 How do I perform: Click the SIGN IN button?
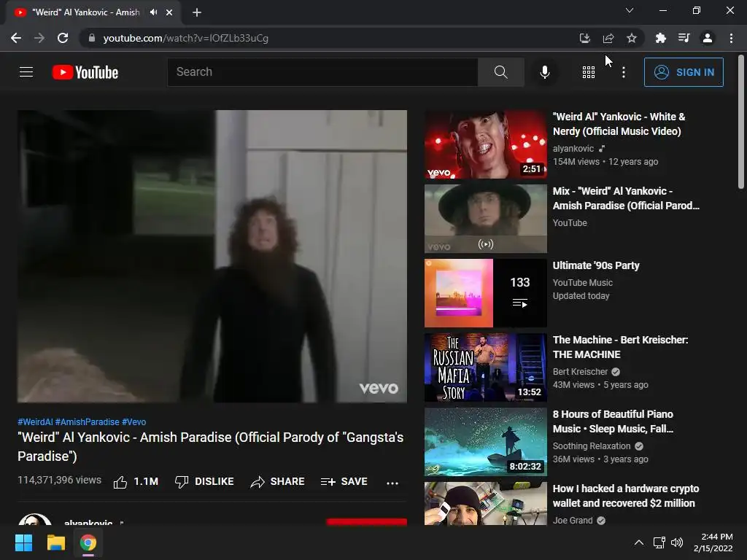coord(684,72)
